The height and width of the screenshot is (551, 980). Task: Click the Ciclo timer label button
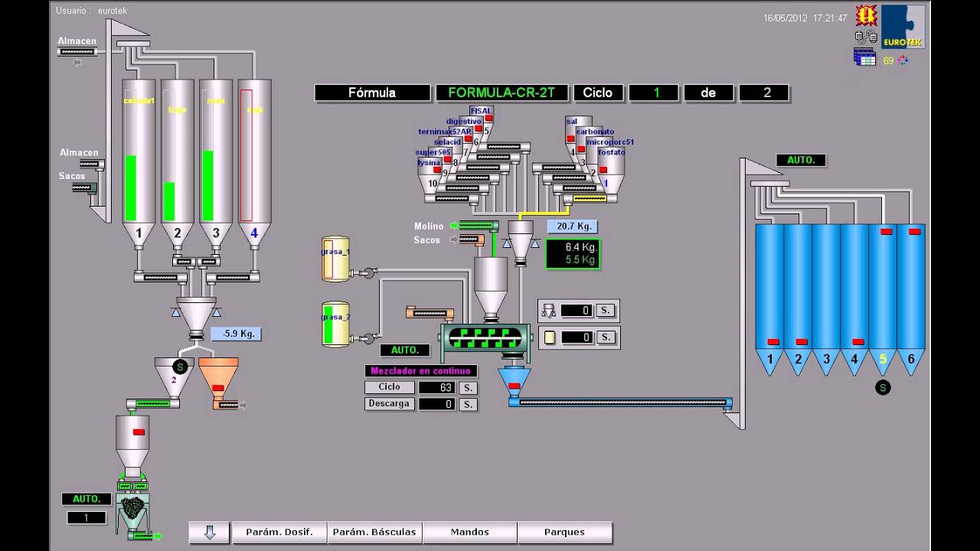coord(390,387)
